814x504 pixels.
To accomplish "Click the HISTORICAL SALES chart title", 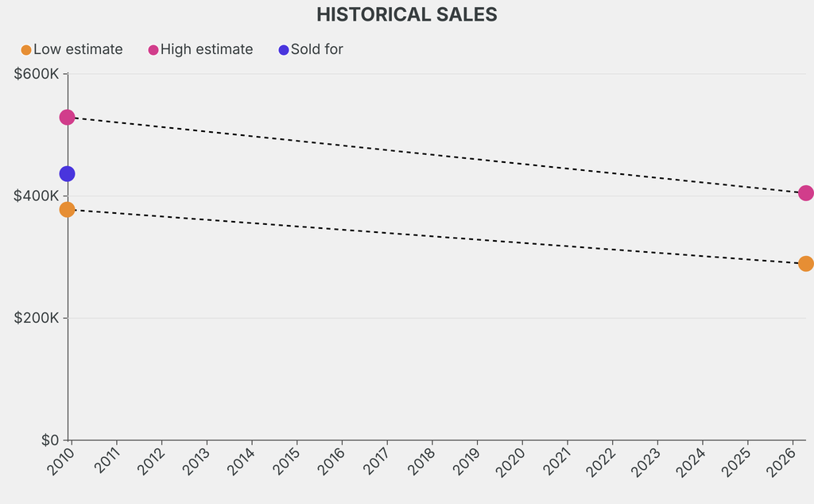I will coord(407,15).
